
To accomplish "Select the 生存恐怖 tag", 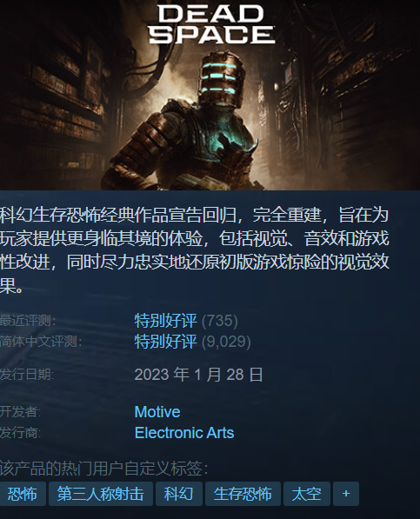I will point(243,494).
